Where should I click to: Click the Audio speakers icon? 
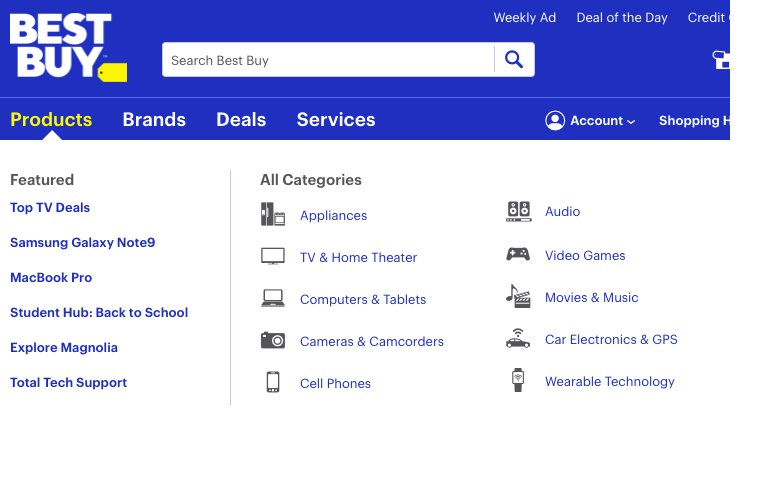click(519, 212)
